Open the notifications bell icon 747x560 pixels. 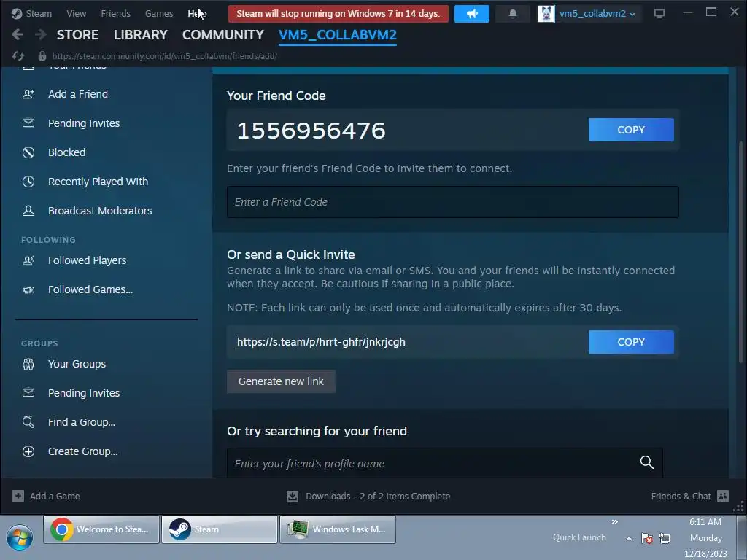point(513,13)
